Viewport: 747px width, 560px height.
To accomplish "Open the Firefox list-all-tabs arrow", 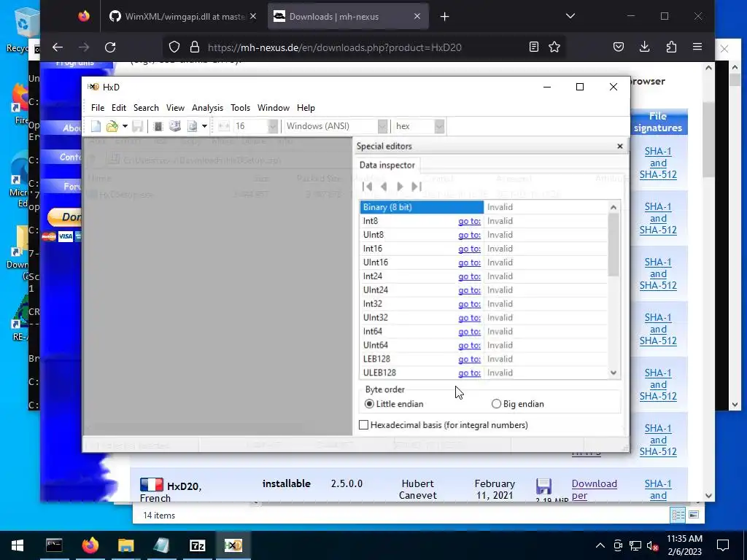I will [570, 16].
